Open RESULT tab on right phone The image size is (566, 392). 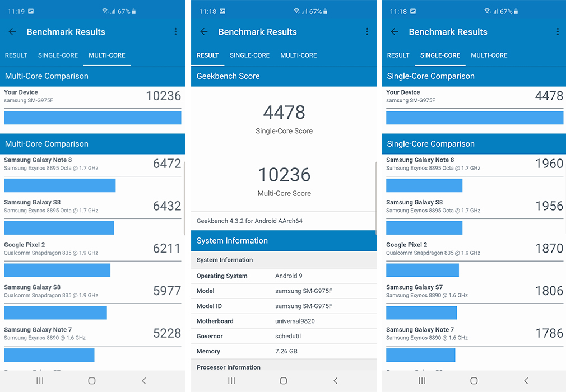(398, 55)
